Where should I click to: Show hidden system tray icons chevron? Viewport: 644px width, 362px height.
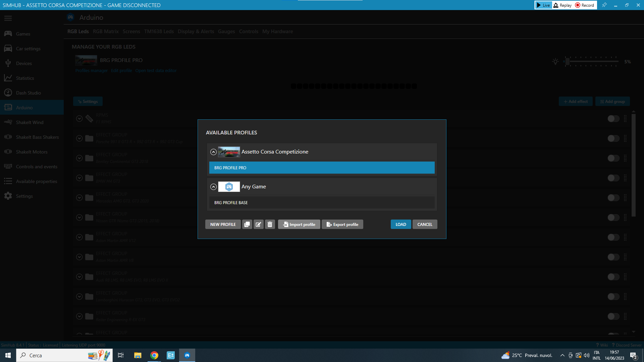562,355
